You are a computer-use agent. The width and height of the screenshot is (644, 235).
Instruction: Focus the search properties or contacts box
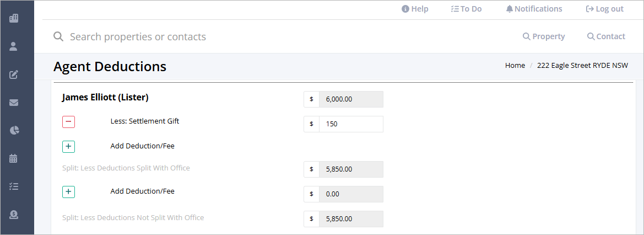[x=138, y=36]
